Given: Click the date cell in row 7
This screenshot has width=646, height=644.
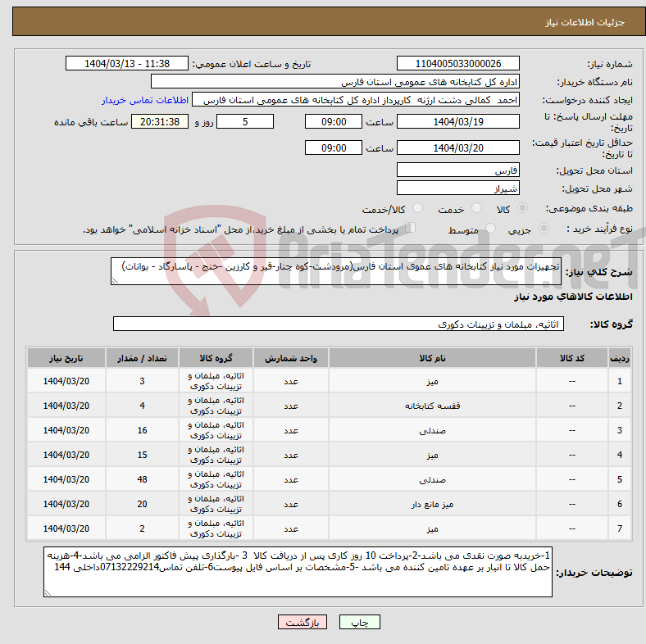Looking at the screenshot, I should 66,528.
